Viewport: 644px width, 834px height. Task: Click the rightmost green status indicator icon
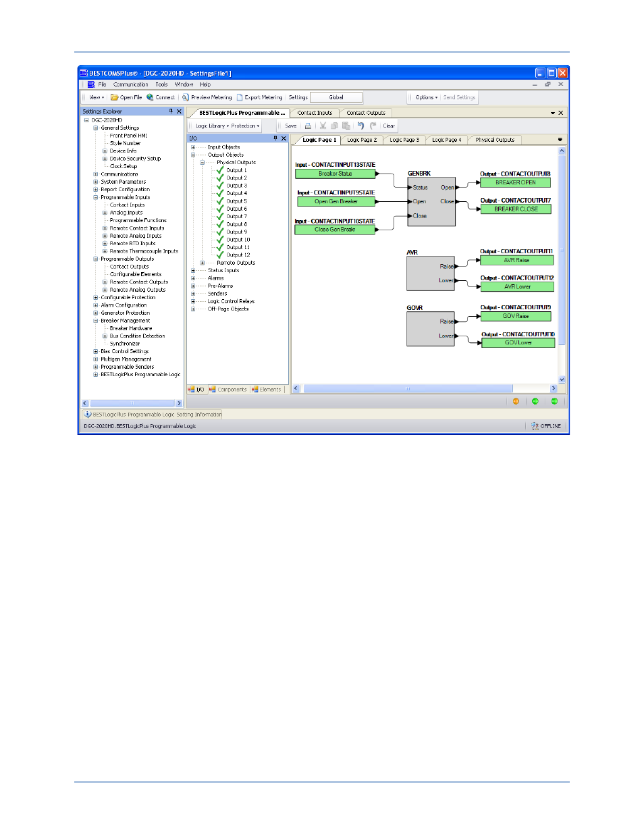(554, 401)
